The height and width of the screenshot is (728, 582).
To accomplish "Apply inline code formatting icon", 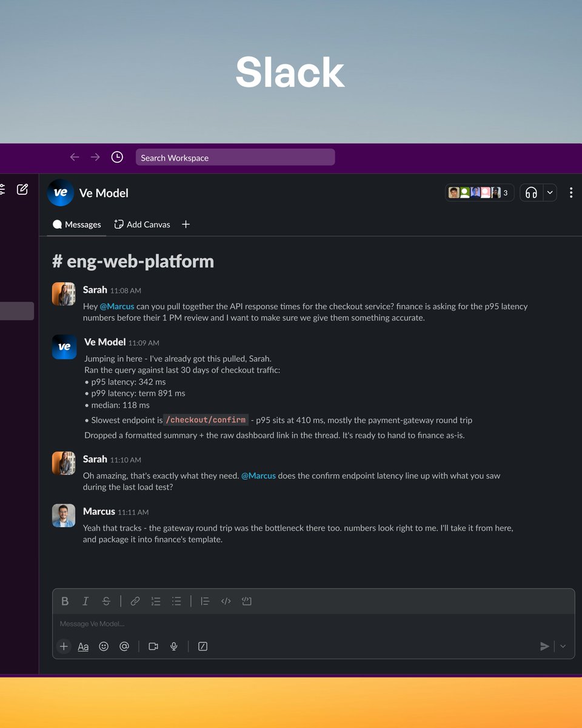I will [226, 601].
